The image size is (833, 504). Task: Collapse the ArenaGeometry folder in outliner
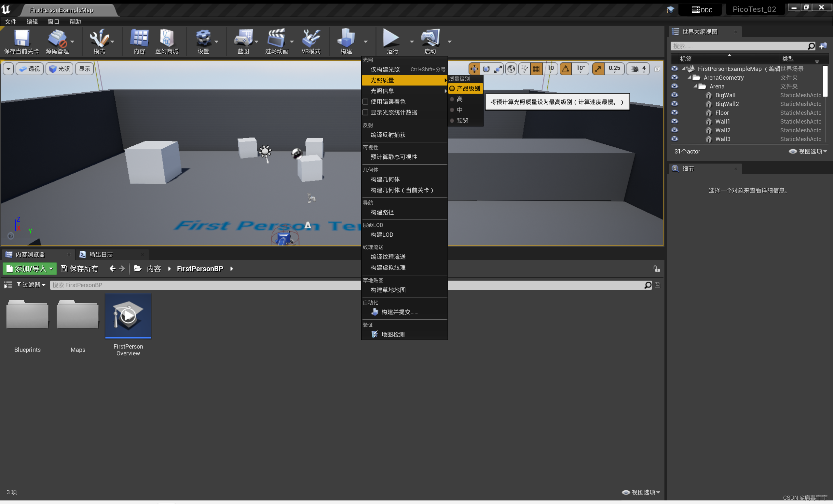[689, 78]
